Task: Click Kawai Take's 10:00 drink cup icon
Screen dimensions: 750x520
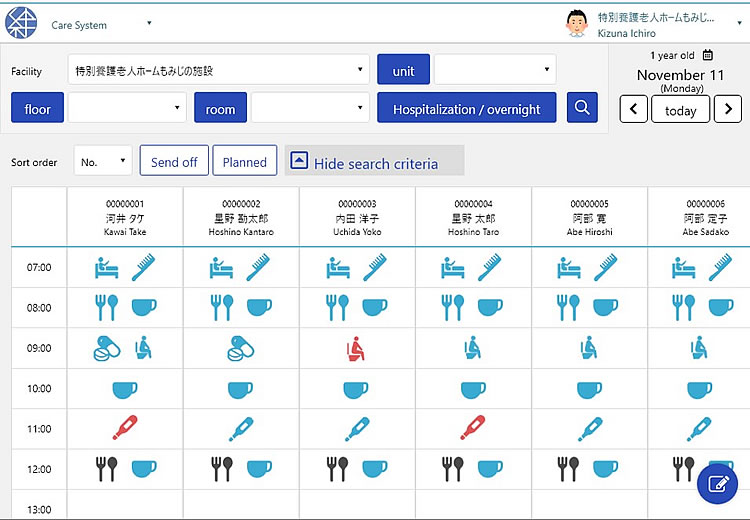Action: tap(125, 389)
